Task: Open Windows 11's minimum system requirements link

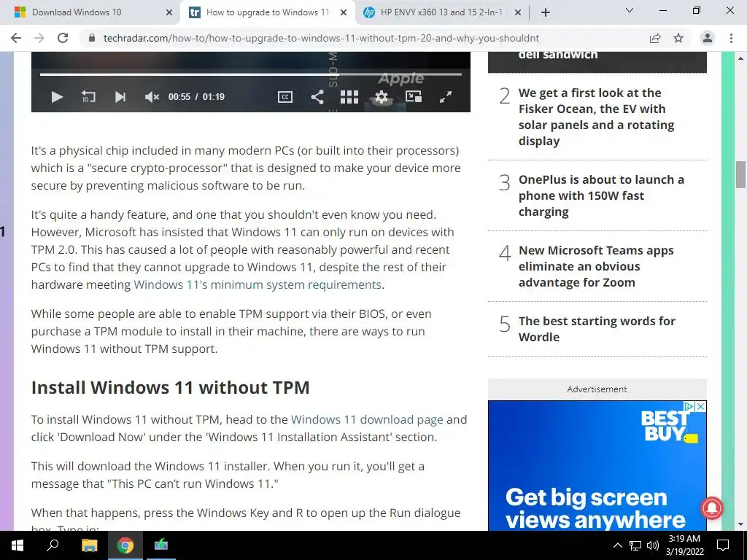Action: [258, 285]
